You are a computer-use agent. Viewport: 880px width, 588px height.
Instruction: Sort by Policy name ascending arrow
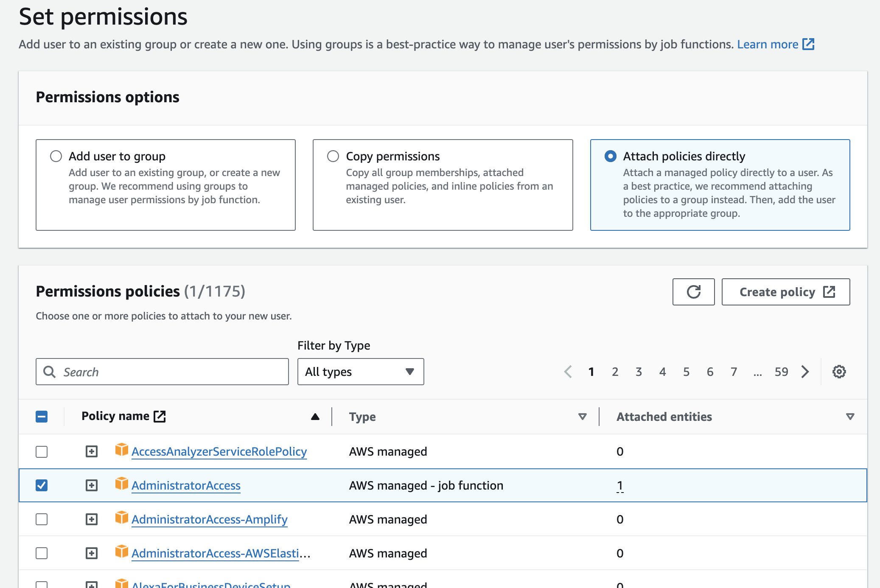point(315,417)
